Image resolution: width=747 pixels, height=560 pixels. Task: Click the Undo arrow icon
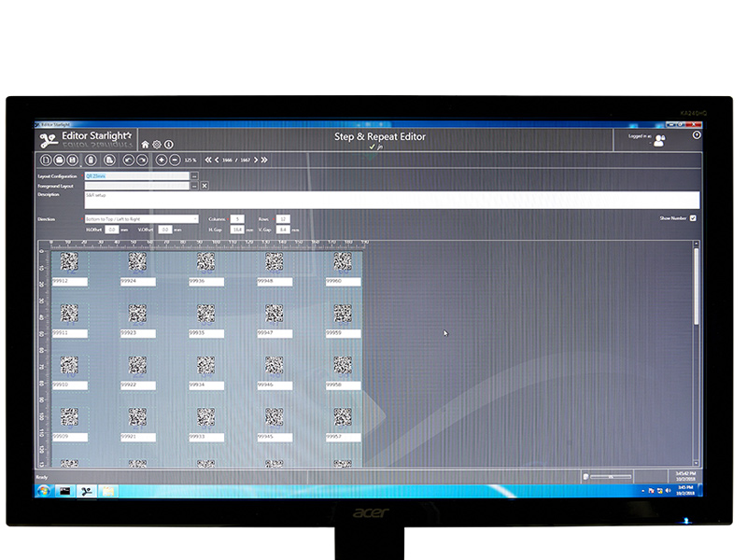(128, 160)
